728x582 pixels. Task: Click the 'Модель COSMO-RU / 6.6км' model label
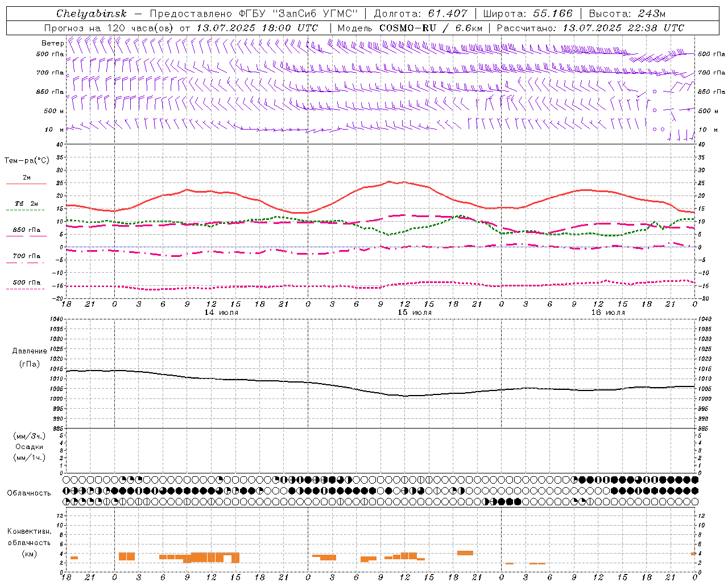[410, 28]
